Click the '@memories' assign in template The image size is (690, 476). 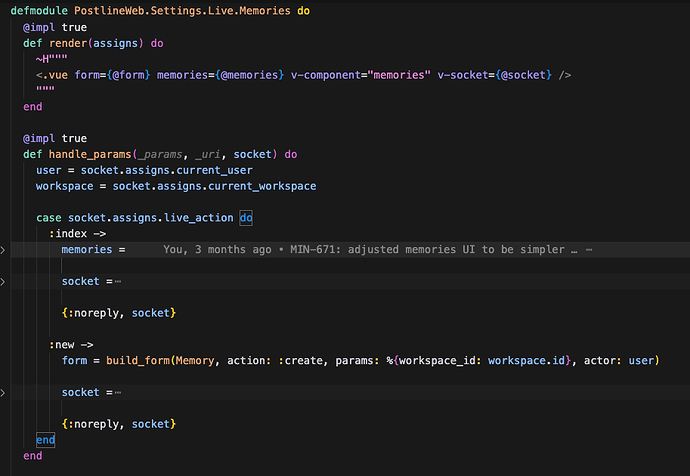(250, 75)
